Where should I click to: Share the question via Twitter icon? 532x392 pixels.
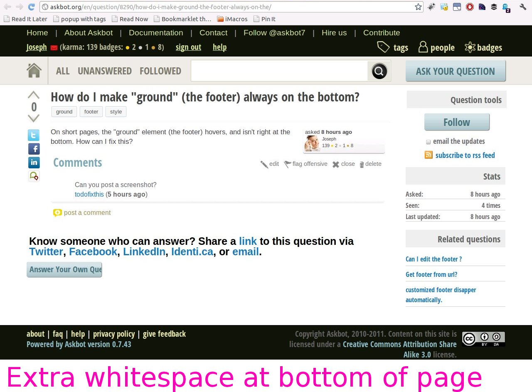[x=34, y=135]
